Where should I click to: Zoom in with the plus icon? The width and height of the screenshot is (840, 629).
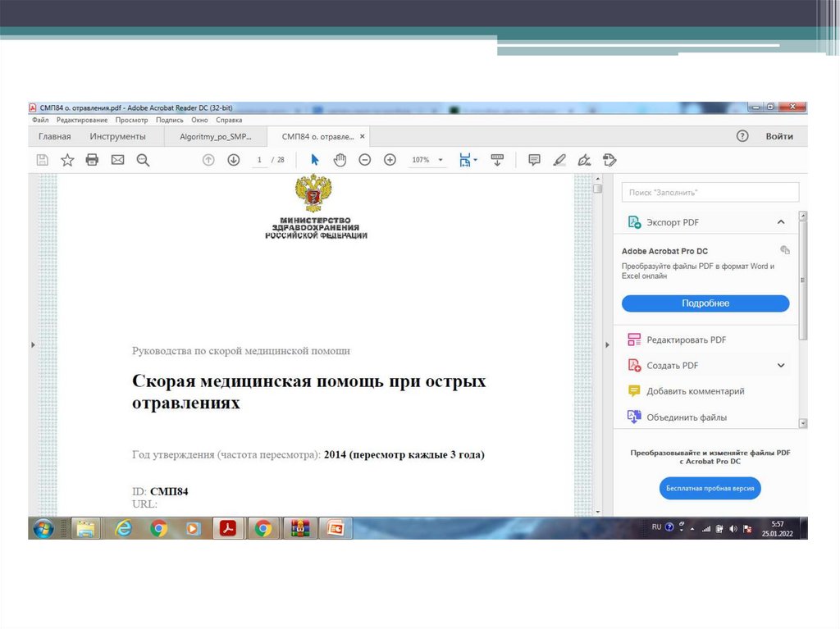[390, 160]
